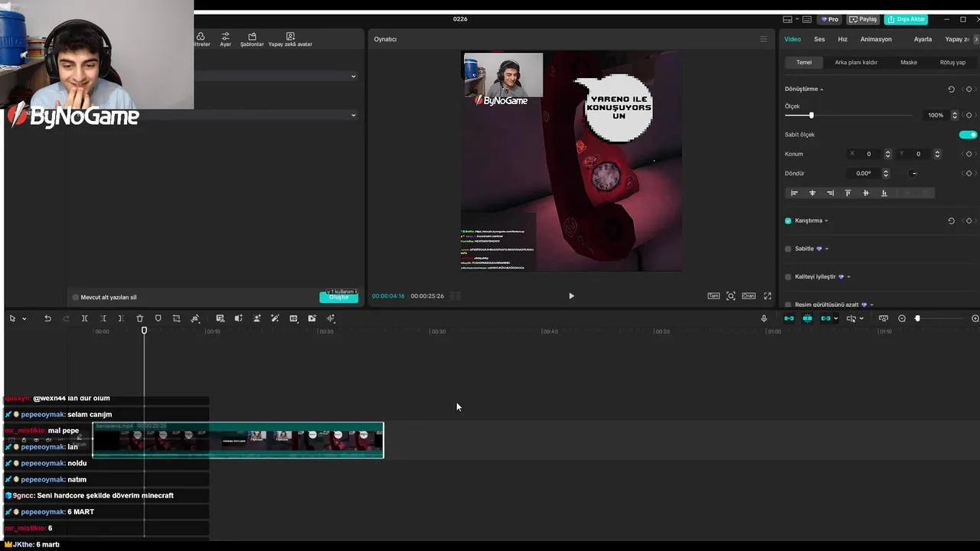Click the Paylaş share button
The width and height of the screenshot is (980, 551).
(x=864, y=19)
